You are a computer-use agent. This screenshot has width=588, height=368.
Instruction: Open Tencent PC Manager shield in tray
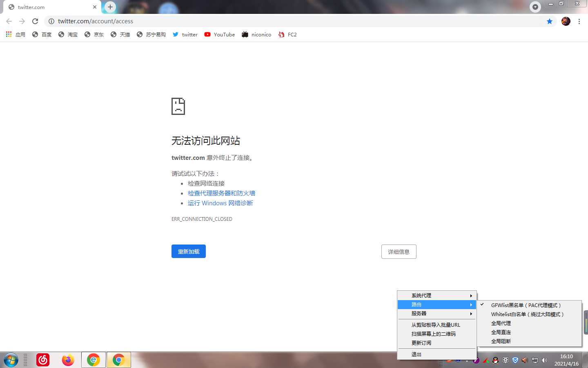515,361
